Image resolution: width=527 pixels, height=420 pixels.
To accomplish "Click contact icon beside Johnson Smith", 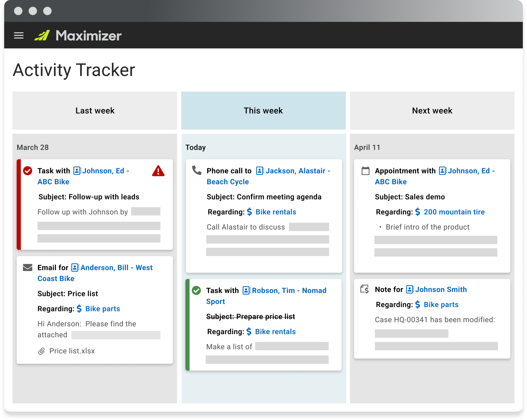I will tap(410, 289).
